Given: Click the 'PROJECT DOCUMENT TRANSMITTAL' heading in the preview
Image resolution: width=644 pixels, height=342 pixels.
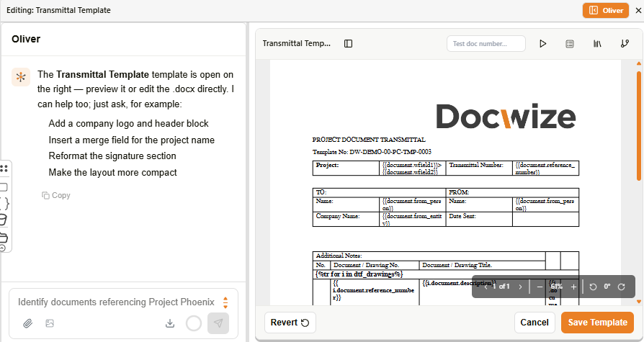Looking at the screenshot, I should [x=368, y=140].
